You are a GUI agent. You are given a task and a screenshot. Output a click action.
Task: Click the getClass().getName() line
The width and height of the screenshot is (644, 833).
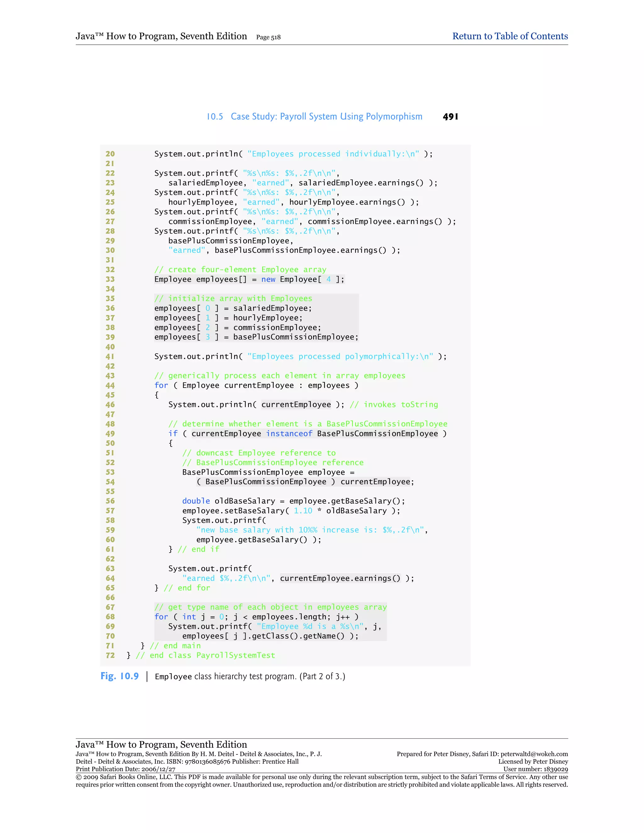coord(270,636)
